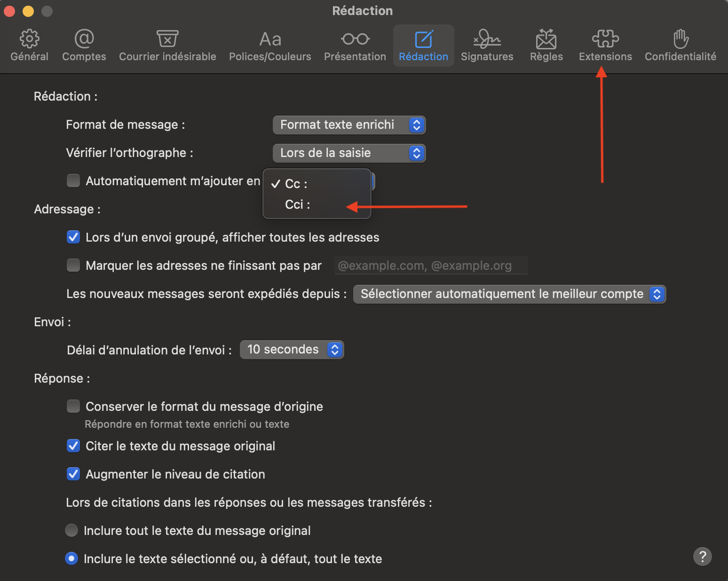Image resolution: width=728 pixels, height=581 pixels.
Task: Open the Comptes at-sign icon
Action: [x=84, y=46]
